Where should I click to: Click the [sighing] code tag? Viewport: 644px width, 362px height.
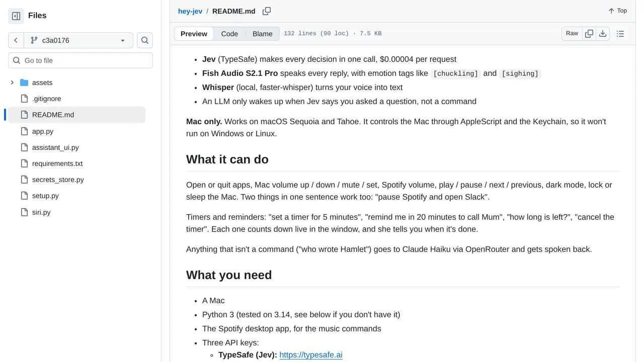click(x=520, y=73)
